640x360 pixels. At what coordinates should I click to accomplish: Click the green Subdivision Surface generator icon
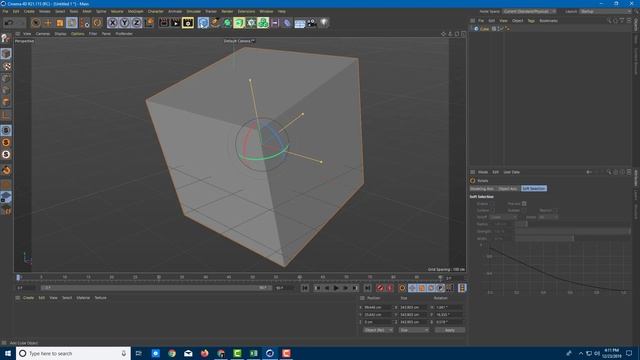pos(227,23)
